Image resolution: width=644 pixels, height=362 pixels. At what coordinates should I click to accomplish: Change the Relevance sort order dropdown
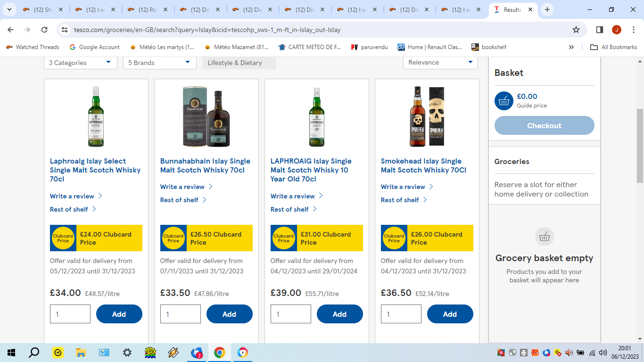click(440, 62)
